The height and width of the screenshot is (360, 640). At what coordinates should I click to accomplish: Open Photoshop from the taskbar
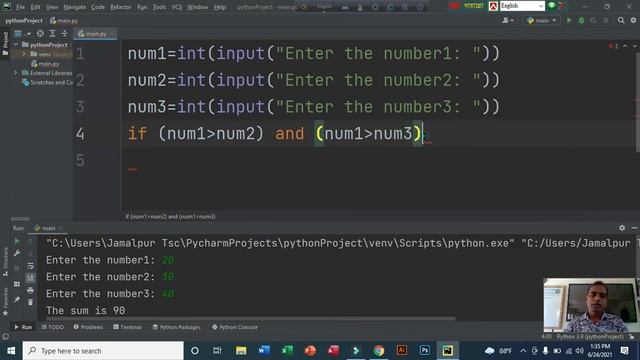coord(424,351)
